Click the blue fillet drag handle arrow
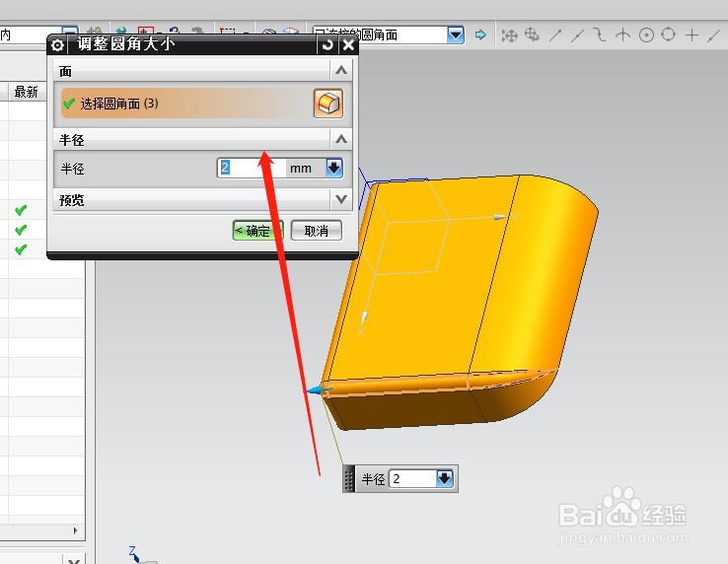 [x=318, y=389]
